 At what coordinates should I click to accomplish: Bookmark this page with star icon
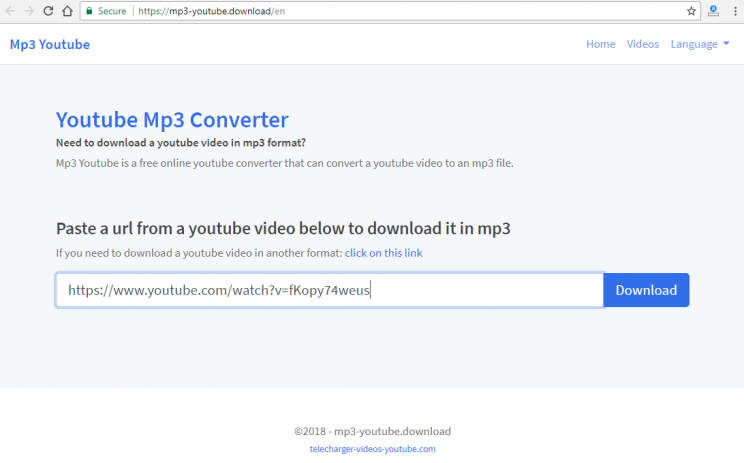point(691,11)
